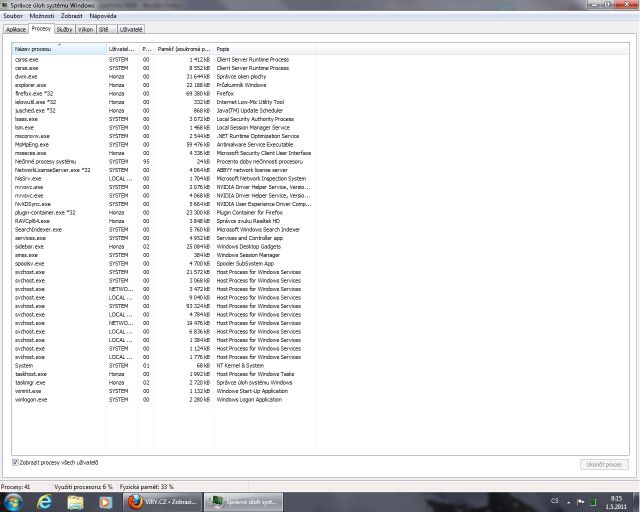Image resolution: width=640 pixels, height=514 pixels.
Task: Show hidden tray icons arrow
Action: point(569,502)
